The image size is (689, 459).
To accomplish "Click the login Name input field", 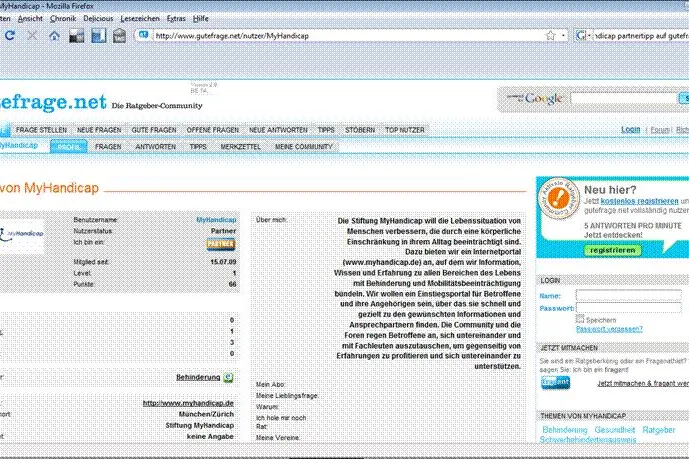I will coord(628,295).
